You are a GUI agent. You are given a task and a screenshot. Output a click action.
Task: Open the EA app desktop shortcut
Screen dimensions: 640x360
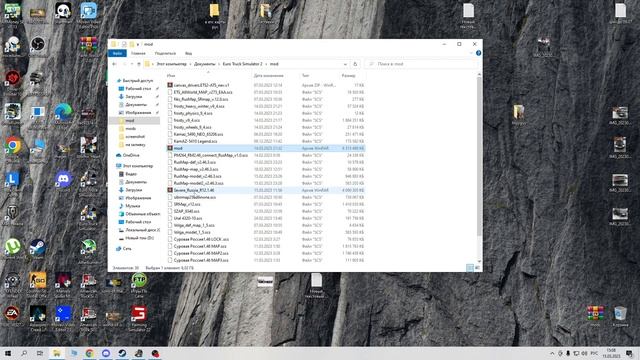pyautogui.click(x=12, y=315)
